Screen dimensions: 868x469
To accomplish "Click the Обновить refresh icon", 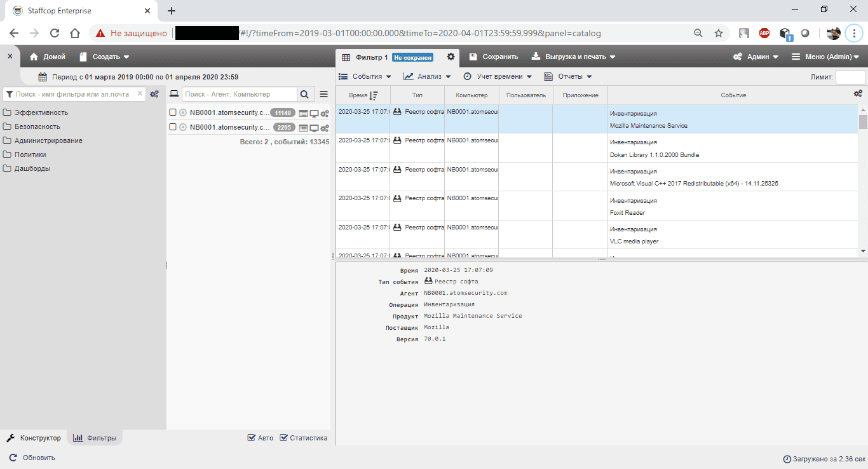I will pos(13,458).
